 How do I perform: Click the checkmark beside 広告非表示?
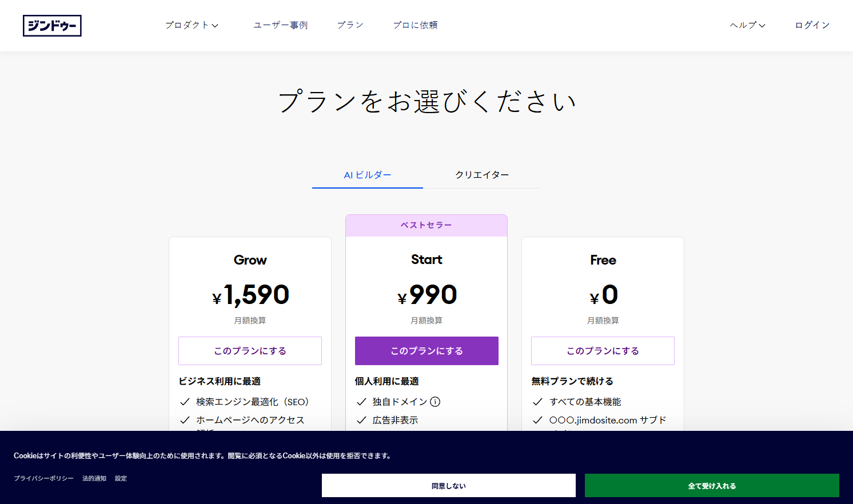[361, 420]
